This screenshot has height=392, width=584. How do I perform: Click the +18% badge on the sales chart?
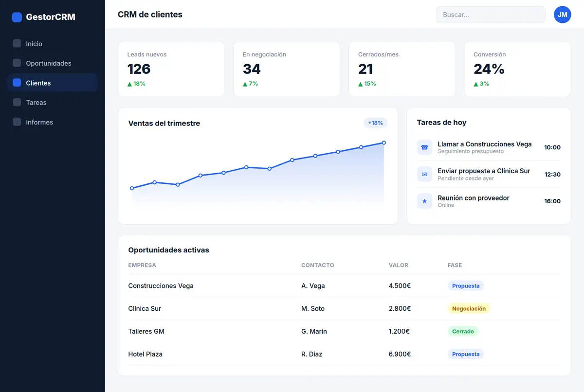[375, 123]
